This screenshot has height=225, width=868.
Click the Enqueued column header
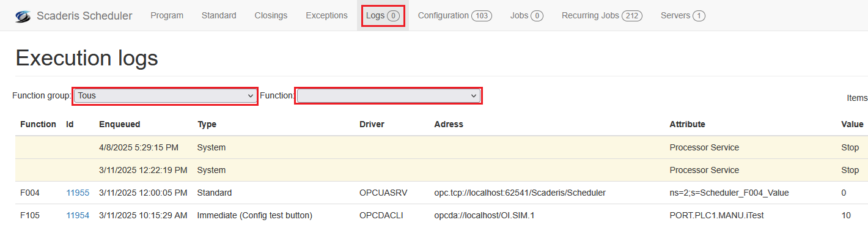pyautogui.click(x=120, y=124)
